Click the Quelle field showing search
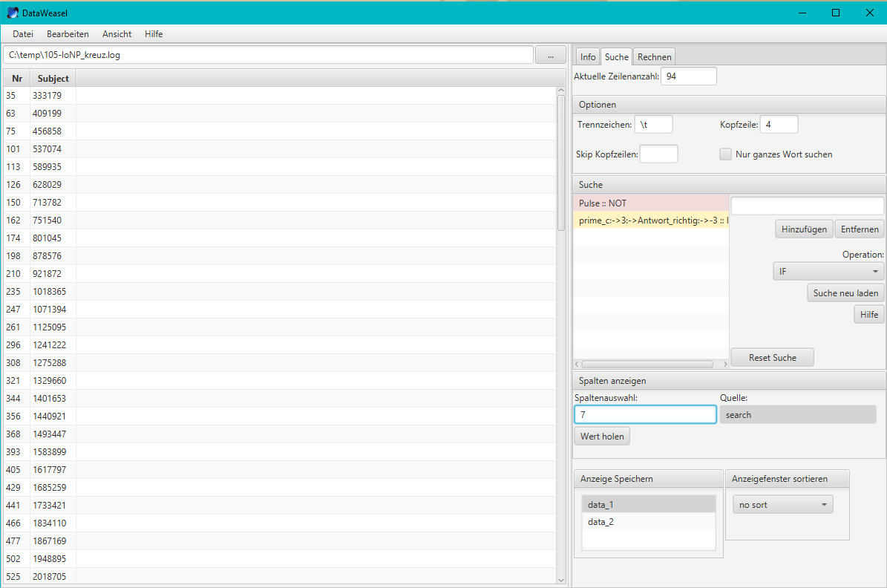This screenshot has height=588, width=887. pyautogui.click(x=798, y=415)
